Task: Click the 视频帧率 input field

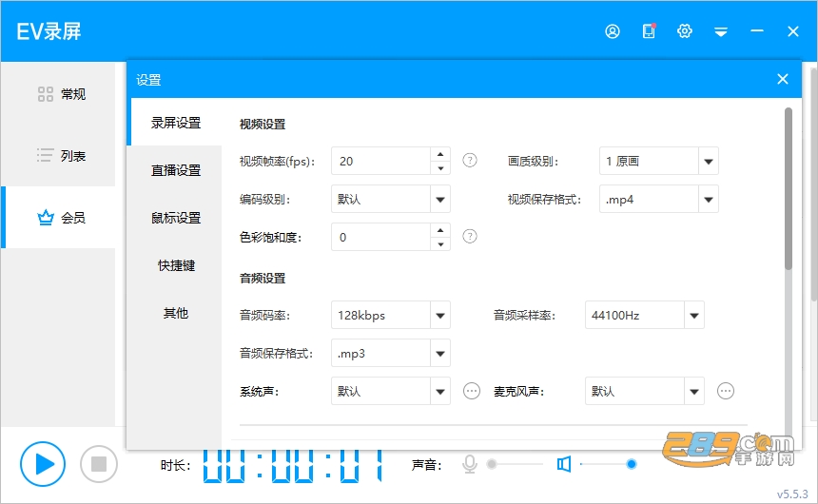Action: (x=380, y=161)
